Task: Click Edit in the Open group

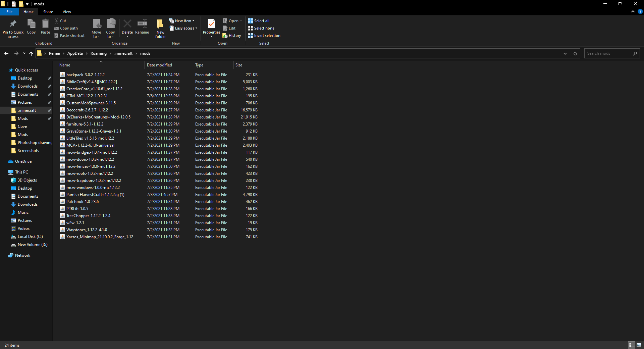Action: [229, 28]
